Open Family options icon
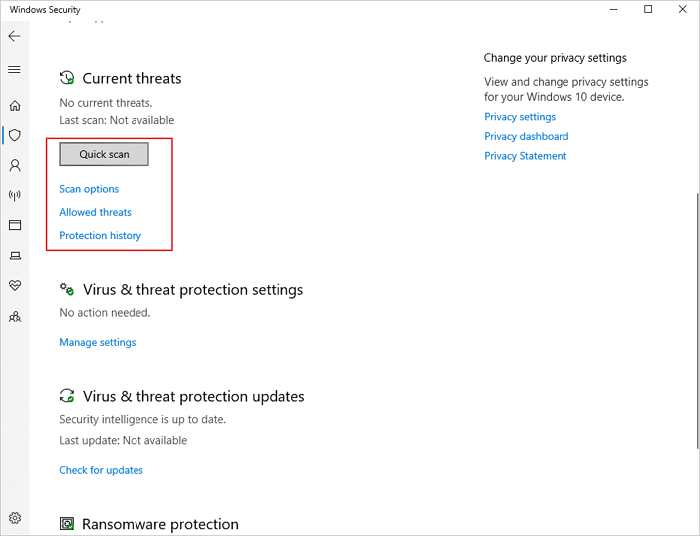 [14, 317]
